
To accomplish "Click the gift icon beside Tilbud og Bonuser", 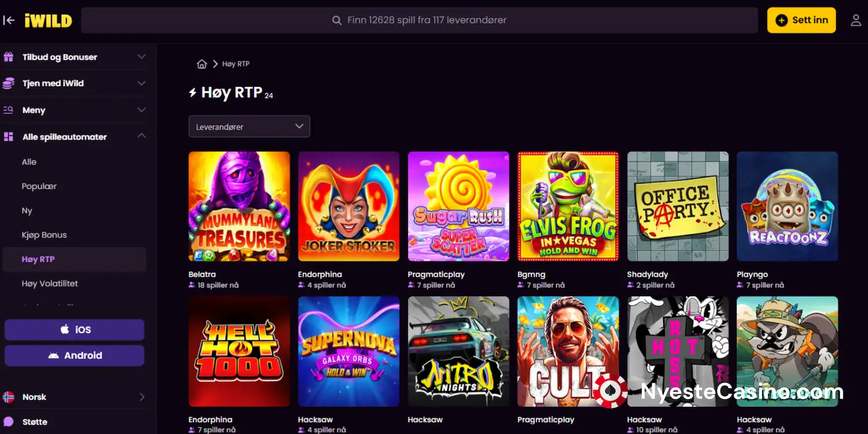I will click(9, 57).
